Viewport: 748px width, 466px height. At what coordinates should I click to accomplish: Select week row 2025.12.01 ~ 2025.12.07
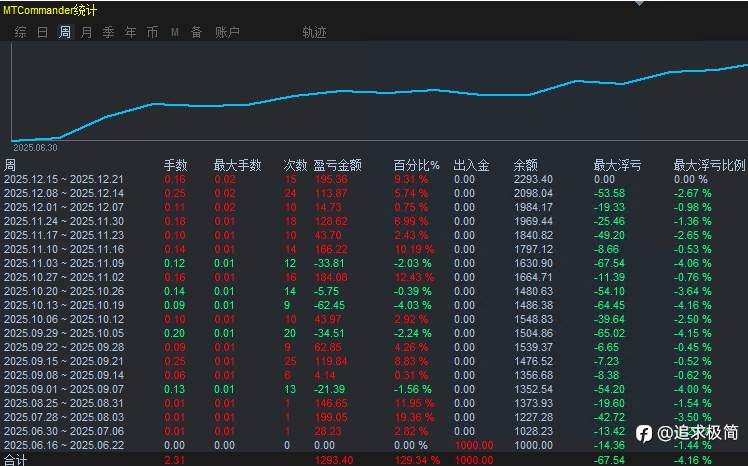(x=374, y=207)
